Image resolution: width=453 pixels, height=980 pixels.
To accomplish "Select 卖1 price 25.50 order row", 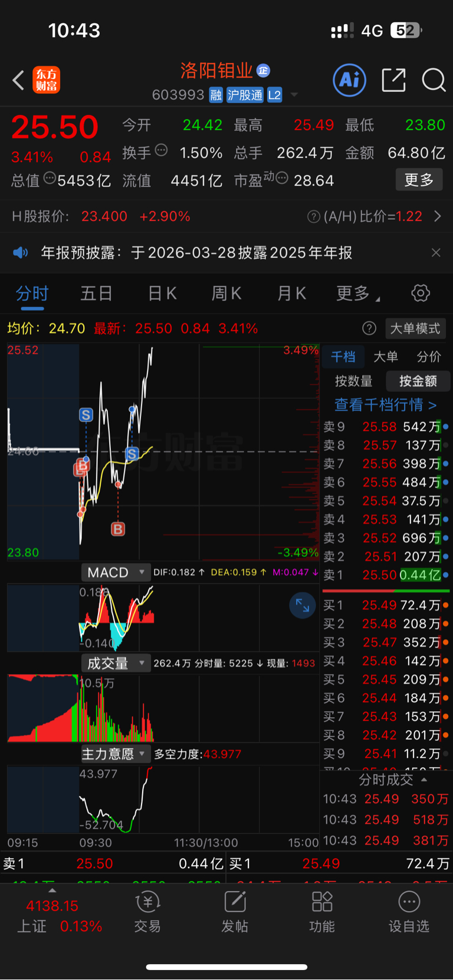I will [386, 575].
